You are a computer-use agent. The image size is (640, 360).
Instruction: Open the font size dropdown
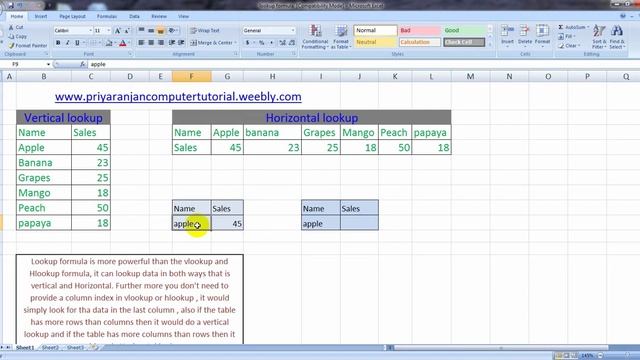click(x=109, y=31)
